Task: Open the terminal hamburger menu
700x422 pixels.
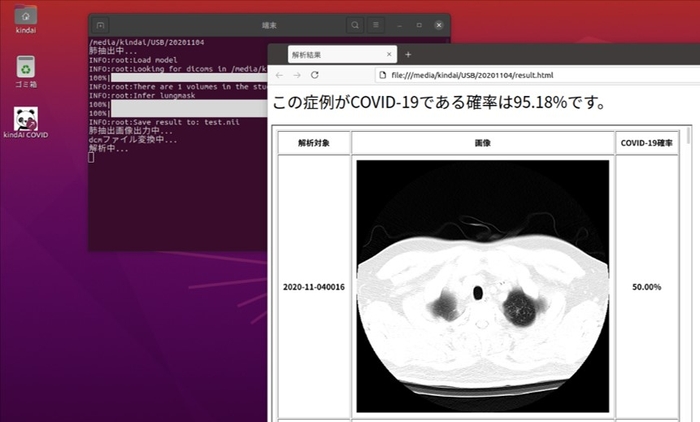Action: tap(376, 24)
